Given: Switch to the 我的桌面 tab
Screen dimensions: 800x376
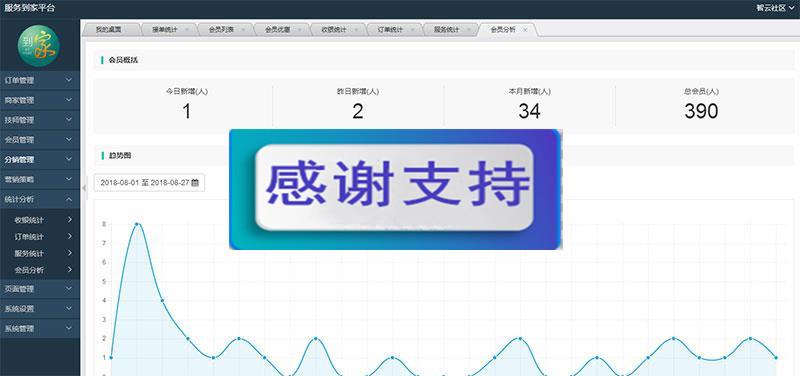Looking at the screenshot, I should [109, 30].
